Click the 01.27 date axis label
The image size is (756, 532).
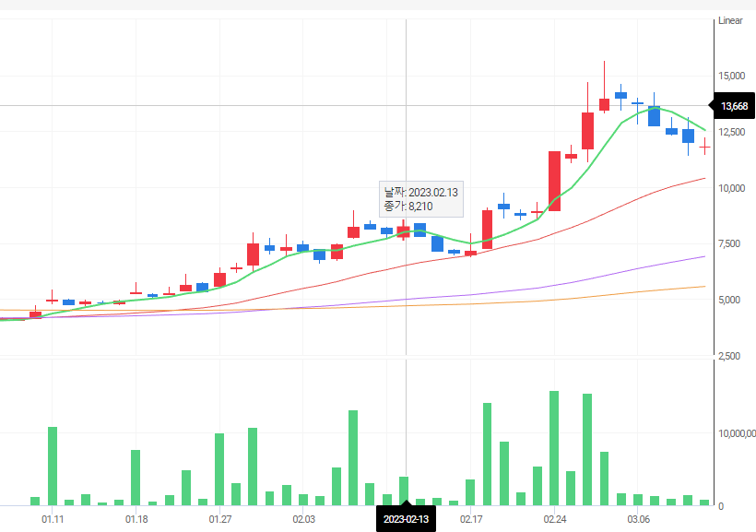coord(219,519)
